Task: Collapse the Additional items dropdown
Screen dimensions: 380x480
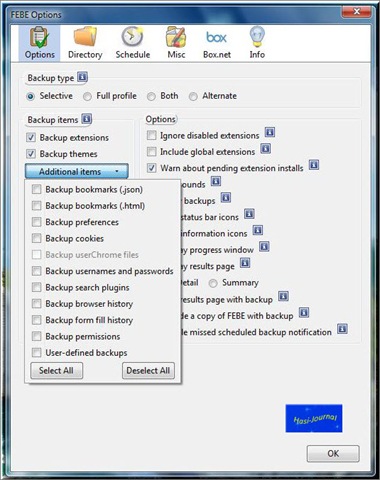Action: (76, 172)
